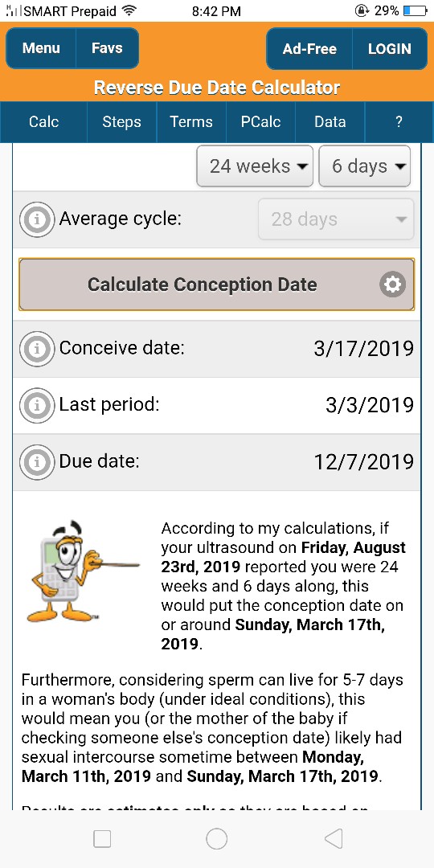This screenshot has width=434, height=868.
Task: Click the LOGIN button
Action: [390, 49]
